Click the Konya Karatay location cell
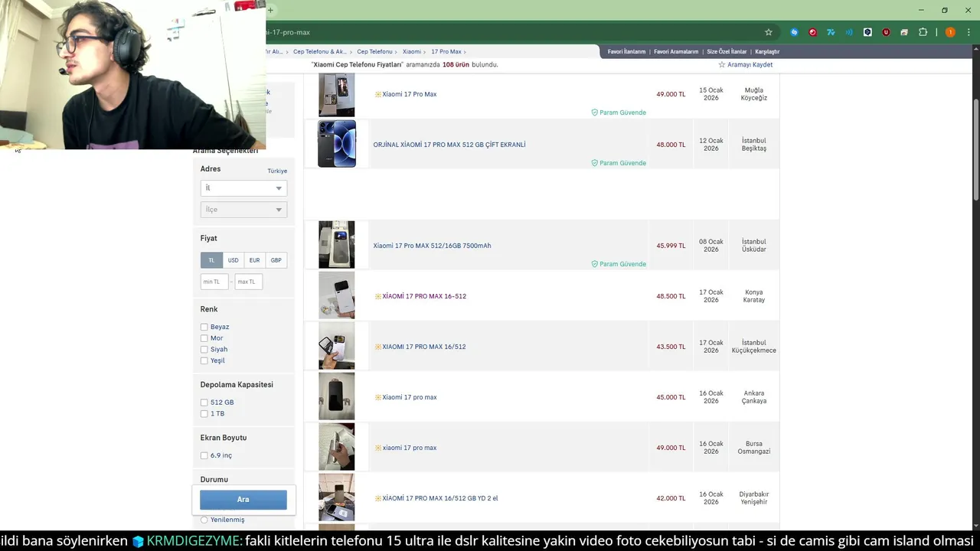Image resolution: width=980 pixels, height=551 pixels. (x=754, y=296)
